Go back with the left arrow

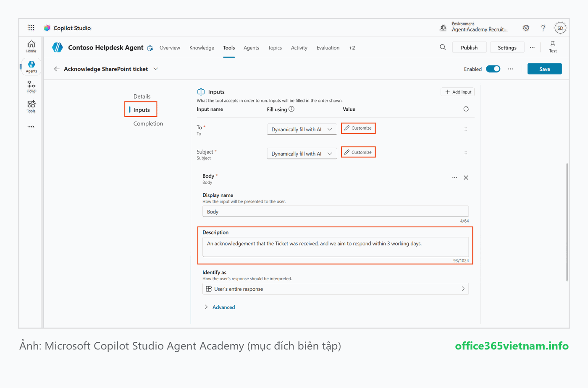point(57,69)
